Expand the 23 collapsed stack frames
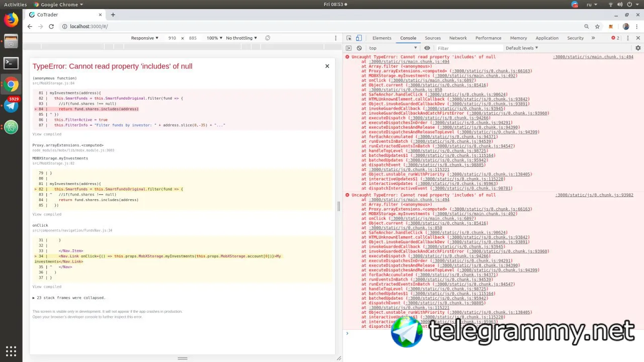Screen dimensions: 644x362 click(69, 298)
